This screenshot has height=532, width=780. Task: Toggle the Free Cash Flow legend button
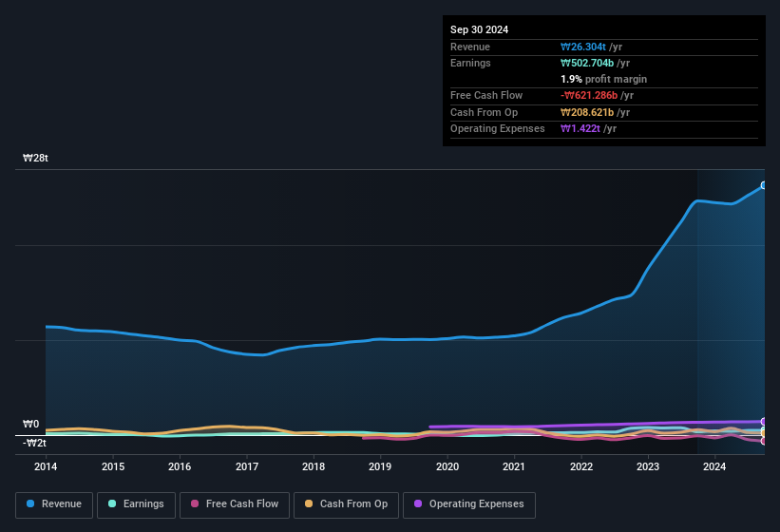click(235, 504)
